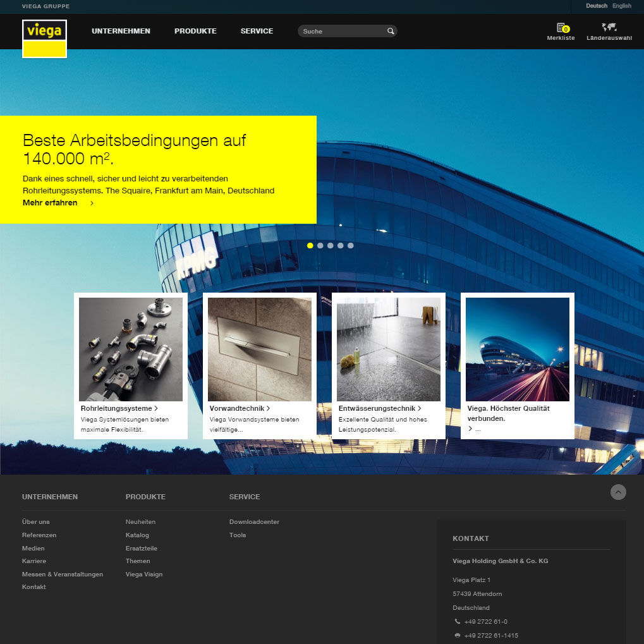Viewport: 644px width, 644px height.
Task: Open the Vorwandtechnik product image
Action: 260,349
